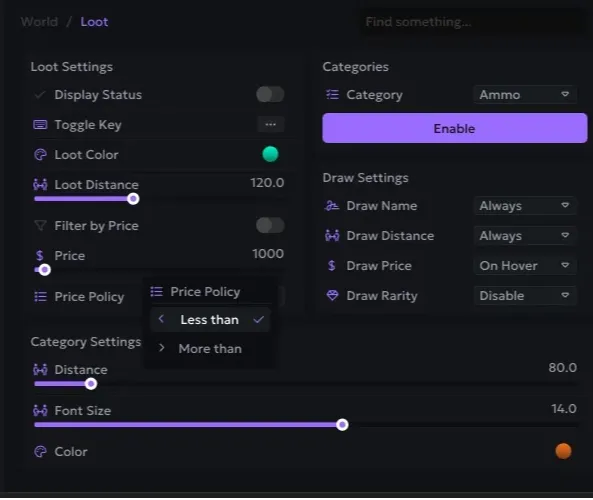Click the purple Enable button

click(x=455, y=129)
